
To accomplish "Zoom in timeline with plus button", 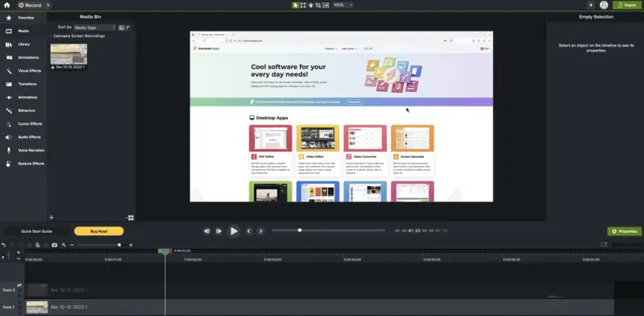I will 131,245.
